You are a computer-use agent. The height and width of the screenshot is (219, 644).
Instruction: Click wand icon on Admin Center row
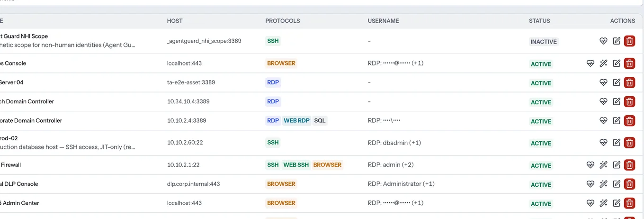(x=603, y=203)
